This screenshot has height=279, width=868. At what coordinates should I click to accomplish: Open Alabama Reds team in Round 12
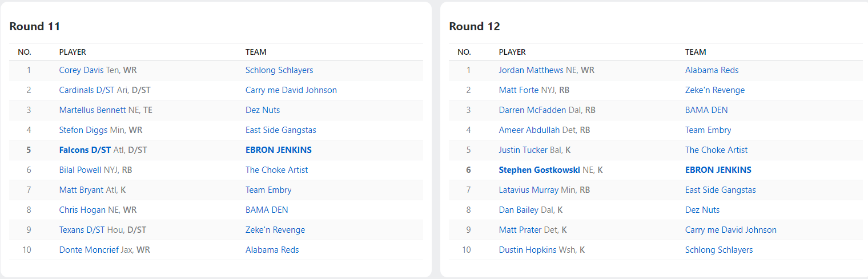pos(712,70)
